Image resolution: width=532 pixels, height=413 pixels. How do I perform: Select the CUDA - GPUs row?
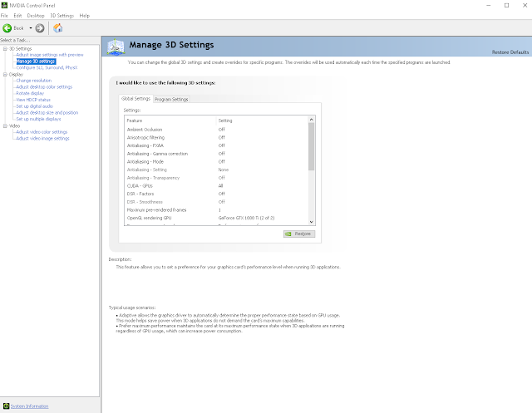(x=216, y=186)
